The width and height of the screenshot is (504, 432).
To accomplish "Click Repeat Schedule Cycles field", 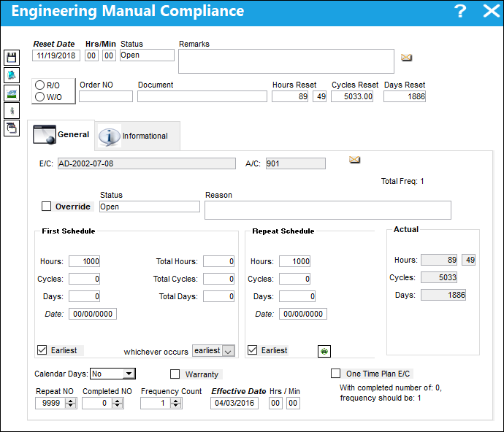I will coord(294,279).
